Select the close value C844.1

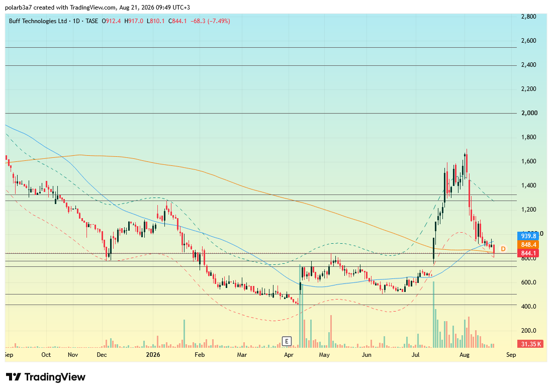point(177,21)
